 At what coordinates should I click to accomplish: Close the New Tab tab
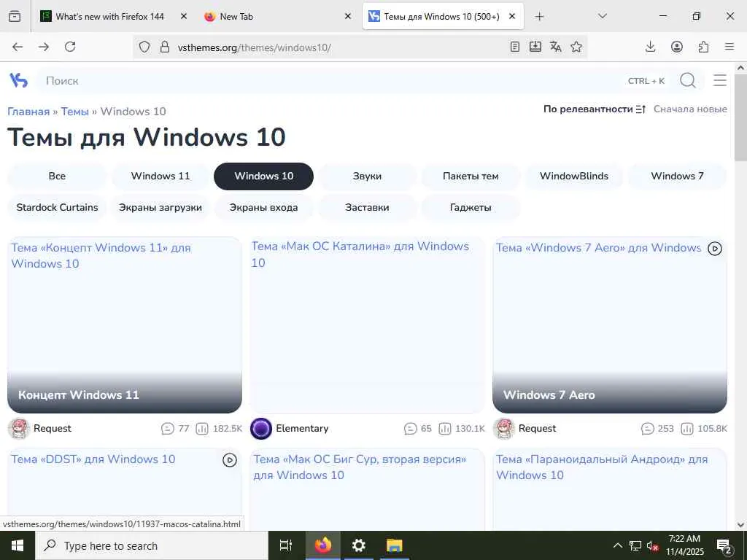coord(348,17)
